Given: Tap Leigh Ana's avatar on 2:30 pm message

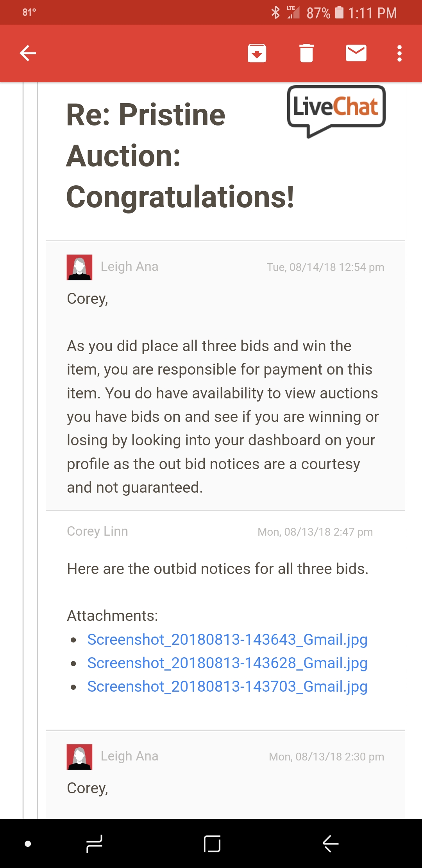Looking at the screenshot, I should tap(80, 757).
